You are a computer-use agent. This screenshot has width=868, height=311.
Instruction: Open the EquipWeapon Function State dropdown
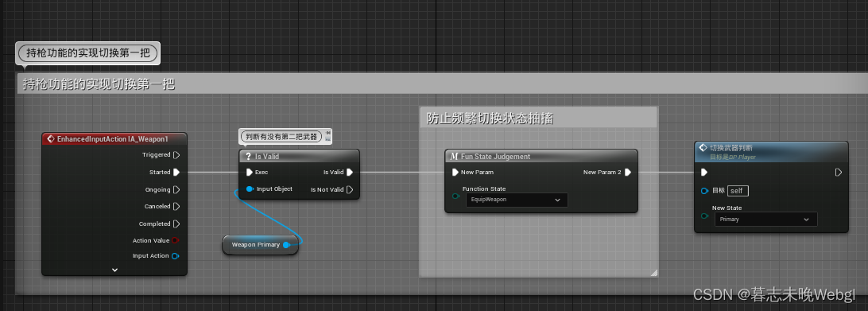pyautogui.click(x=516, y=200)
